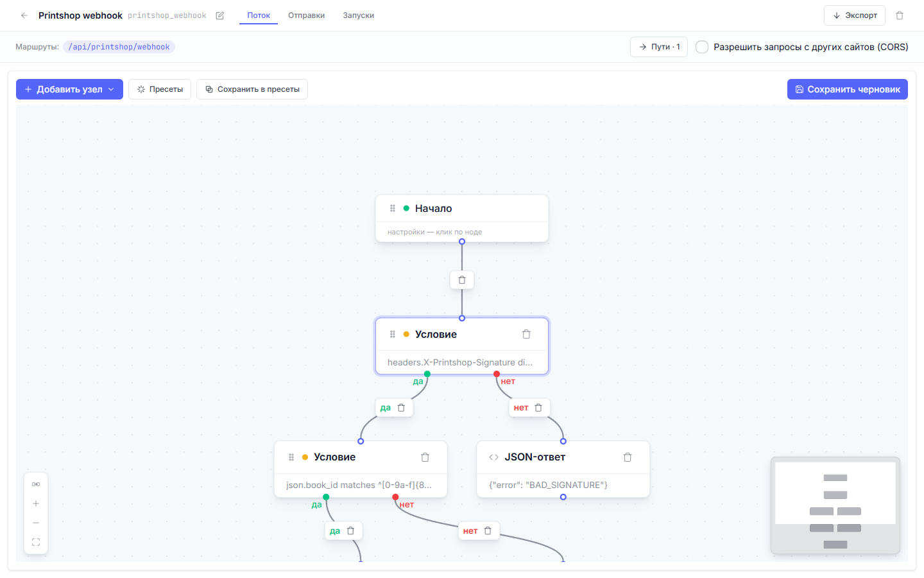Viewport: 924px width, 578px height.
Task: Remove the нет edge leading to JSON-ответ
Action: pyautogui.click(x=538, y=408)
